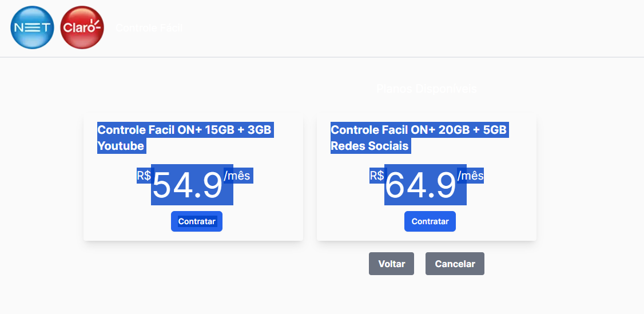Click Redes Sociais text in second plan title

[x=369, y=146]
